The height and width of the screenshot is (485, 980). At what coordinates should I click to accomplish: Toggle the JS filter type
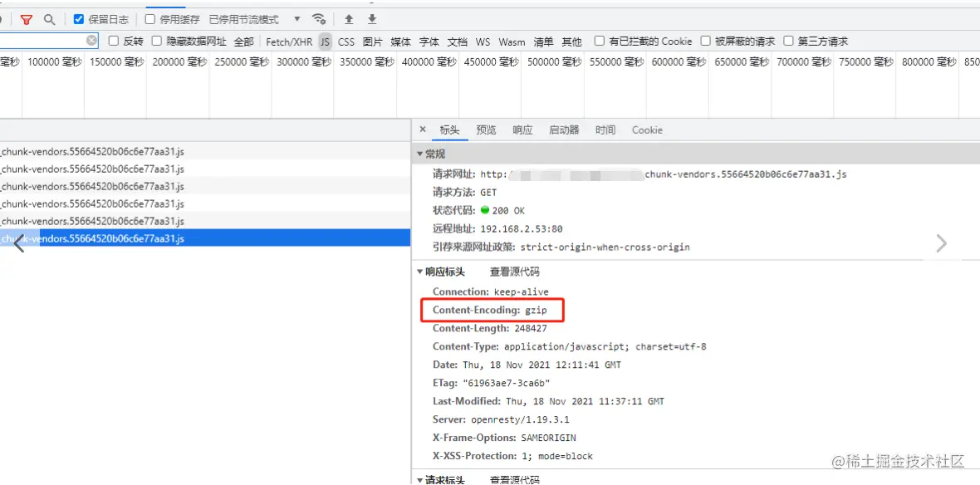pos(325,42)
